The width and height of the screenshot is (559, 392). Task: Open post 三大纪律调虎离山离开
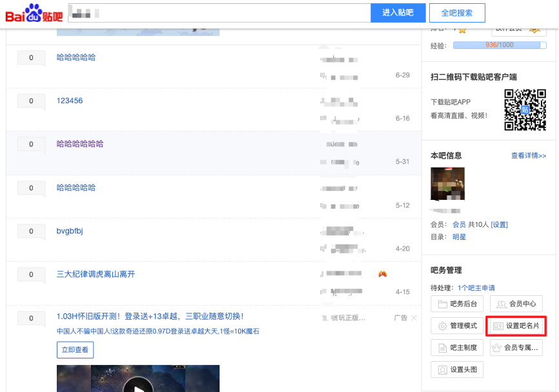(96, 275)
